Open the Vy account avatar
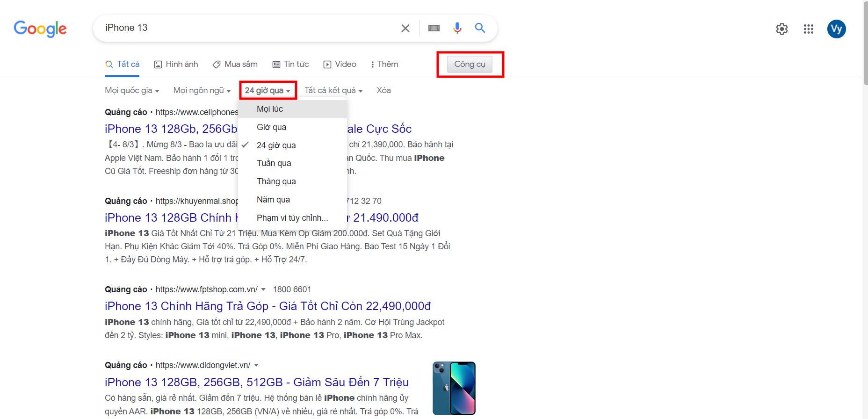 click(x=837, y=29)
